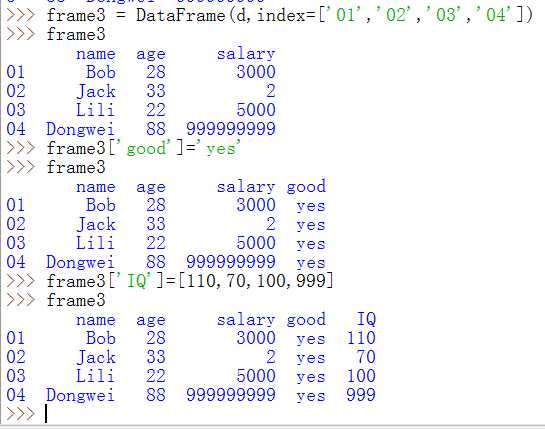Click index '04' in the four-column output

coord(16,262)
